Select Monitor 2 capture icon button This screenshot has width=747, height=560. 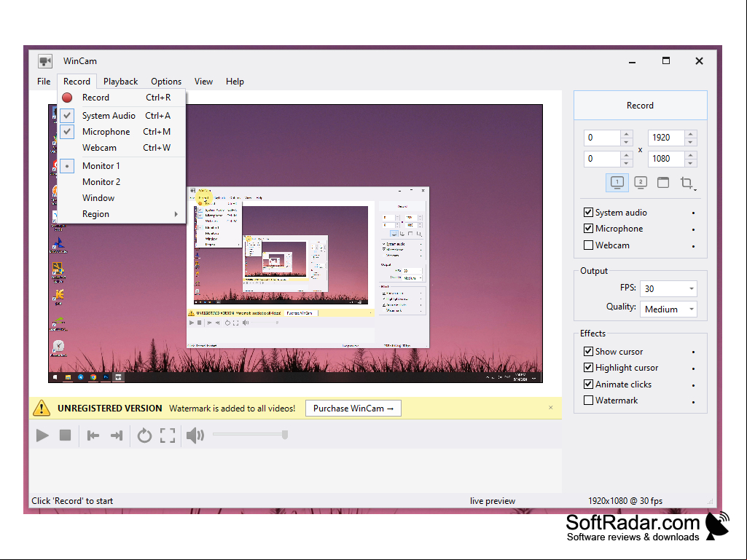(641, 182)
